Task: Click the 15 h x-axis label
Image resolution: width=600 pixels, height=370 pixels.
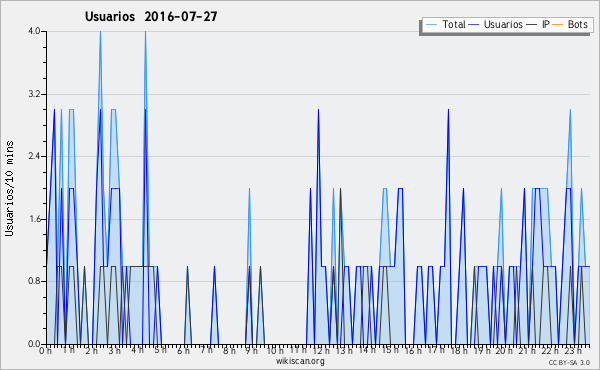Action: click(390, 350)
